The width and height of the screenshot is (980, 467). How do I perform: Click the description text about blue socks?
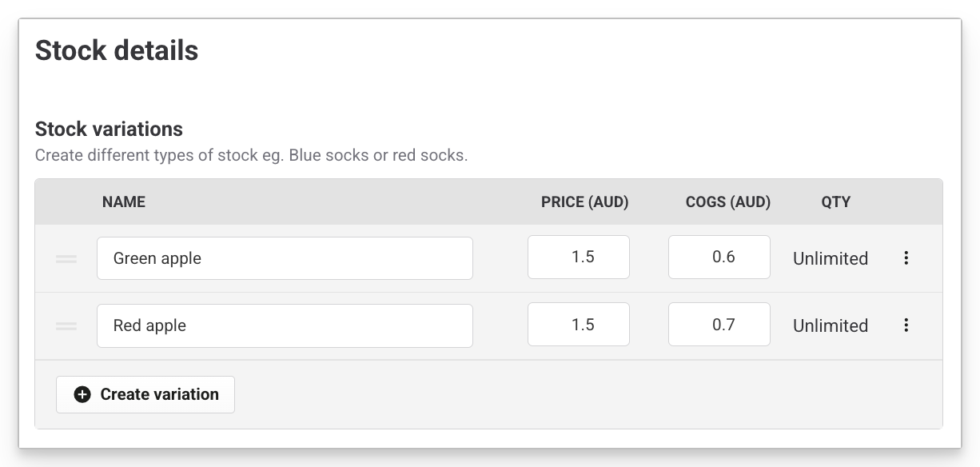point(251,155)
